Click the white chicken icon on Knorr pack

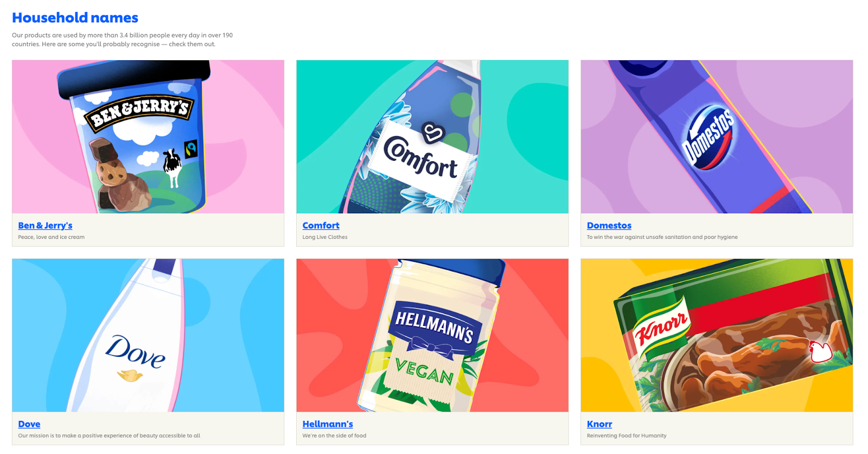[820, 351]
